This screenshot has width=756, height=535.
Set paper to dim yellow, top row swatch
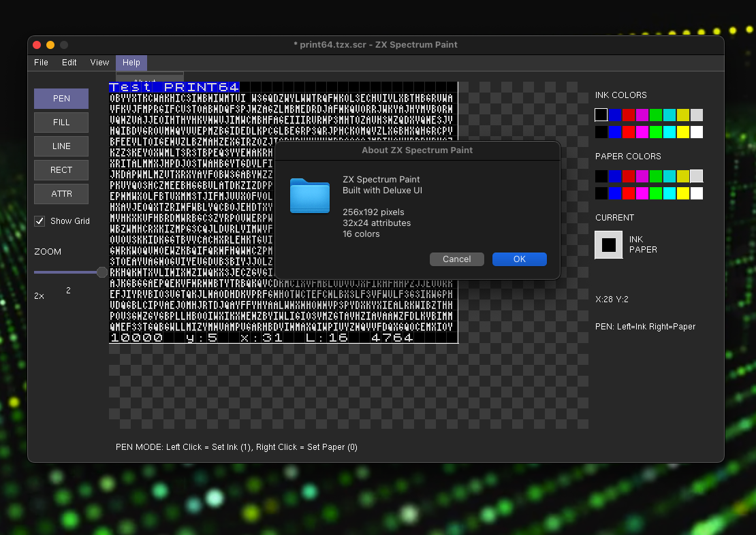682,176
